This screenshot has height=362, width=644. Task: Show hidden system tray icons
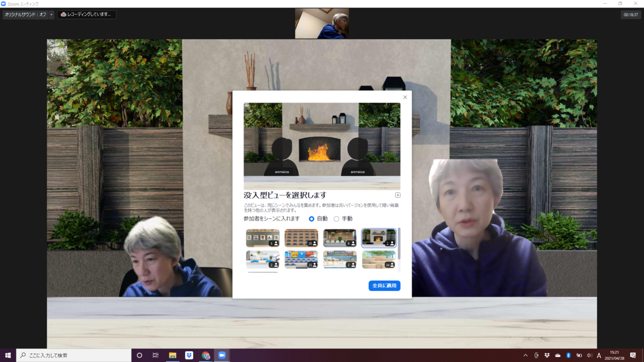click(x=525, y=355)
